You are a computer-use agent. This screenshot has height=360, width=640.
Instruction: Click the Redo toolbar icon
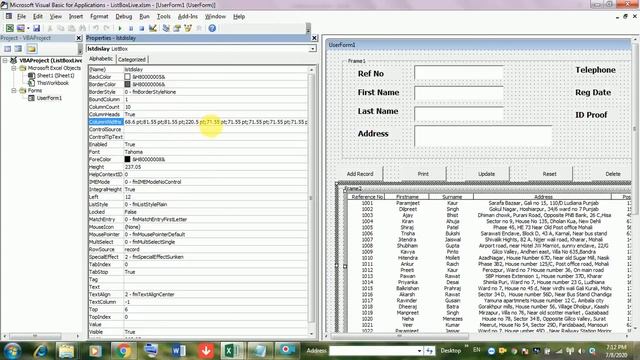pos(107,28)
